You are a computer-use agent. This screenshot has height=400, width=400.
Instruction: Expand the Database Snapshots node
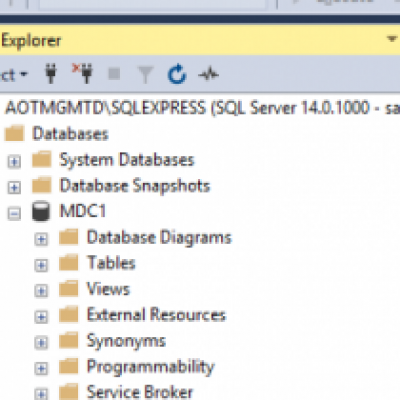(14, 187)
